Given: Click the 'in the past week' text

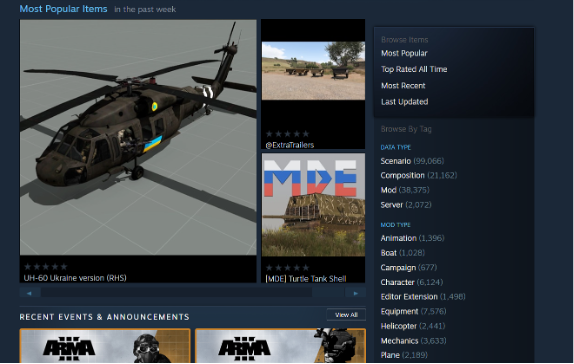Looking at the screenshot, I should tap(145, 10).
